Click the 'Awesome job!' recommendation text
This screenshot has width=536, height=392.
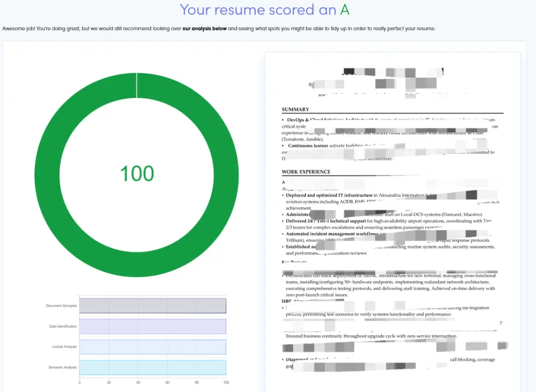[219, 29]
